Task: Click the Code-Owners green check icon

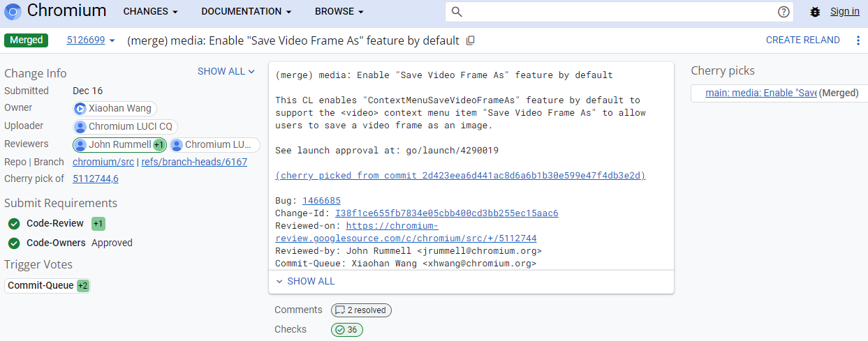Action: point(14,243)
